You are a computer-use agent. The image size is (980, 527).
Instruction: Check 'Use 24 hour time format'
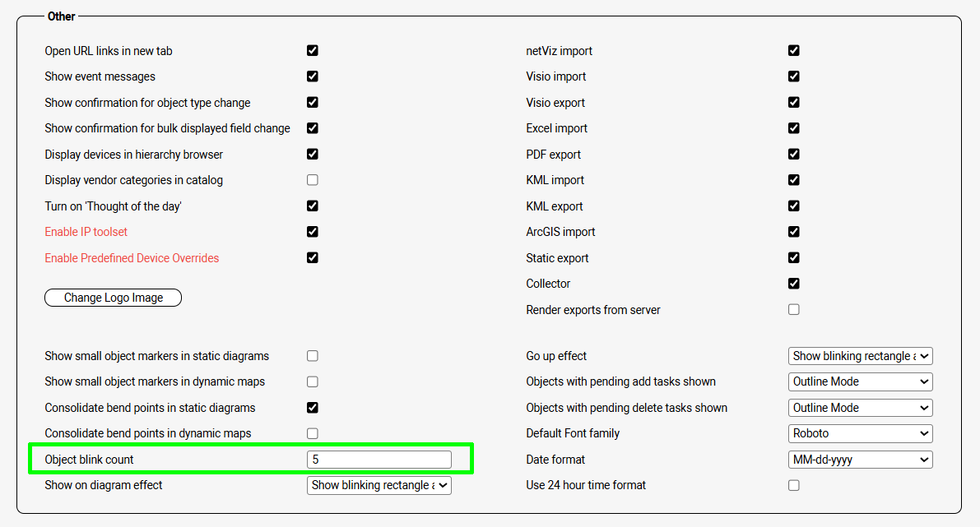tap(794, 485)
